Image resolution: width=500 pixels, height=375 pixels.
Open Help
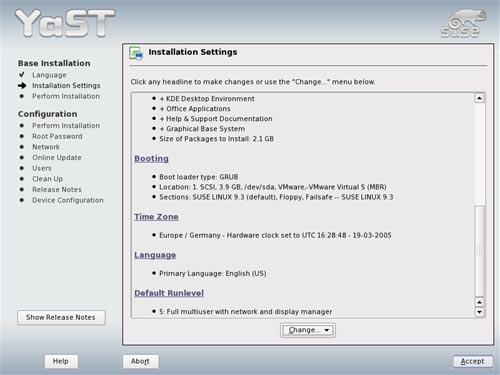point(61,361)
